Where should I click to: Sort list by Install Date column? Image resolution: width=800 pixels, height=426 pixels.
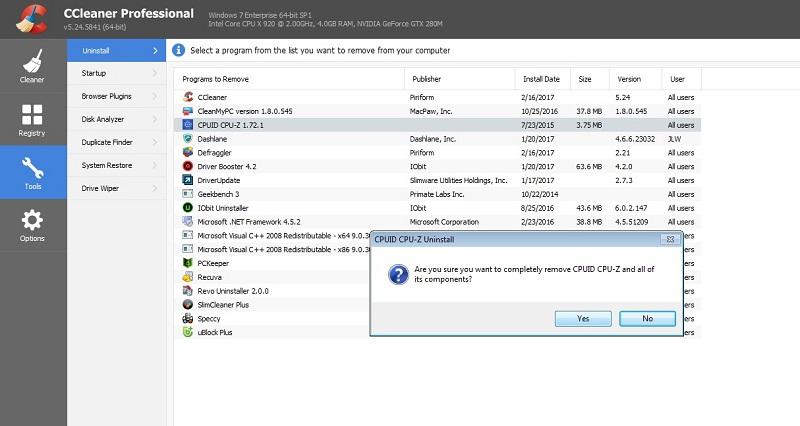tap(543, 79)
